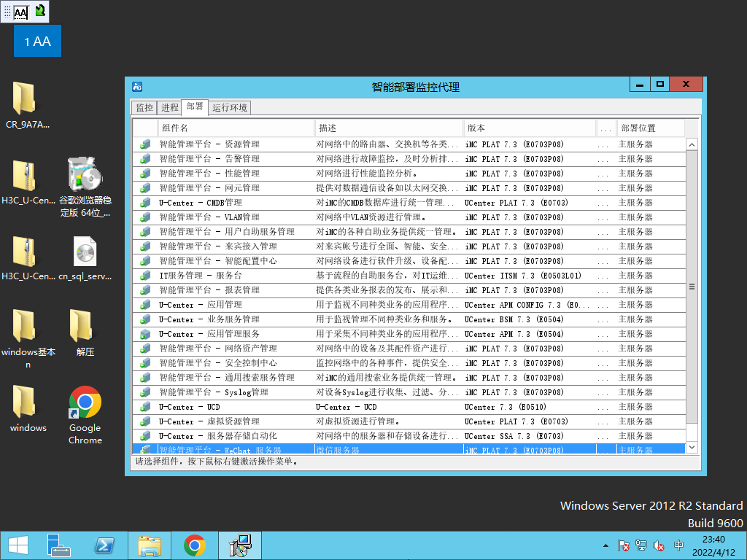747x560 pixels.
Task: Click the 描述 column header
Action: click(389, 128)
